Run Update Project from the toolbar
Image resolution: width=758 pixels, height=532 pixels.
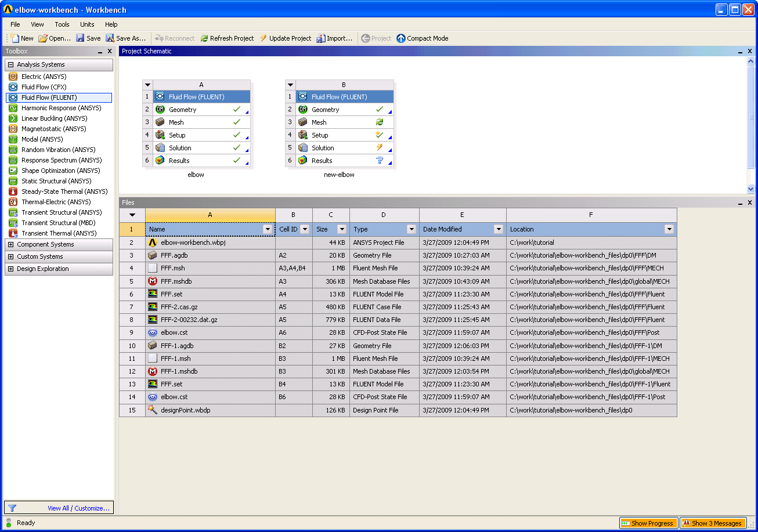click(x=286, y=38)
